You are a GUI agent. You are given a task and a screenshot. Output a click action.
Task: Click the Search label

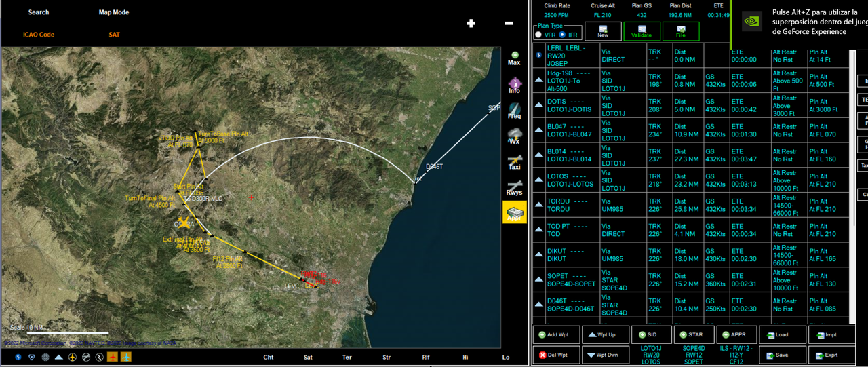pyautogui.click(x=39, y=12)
